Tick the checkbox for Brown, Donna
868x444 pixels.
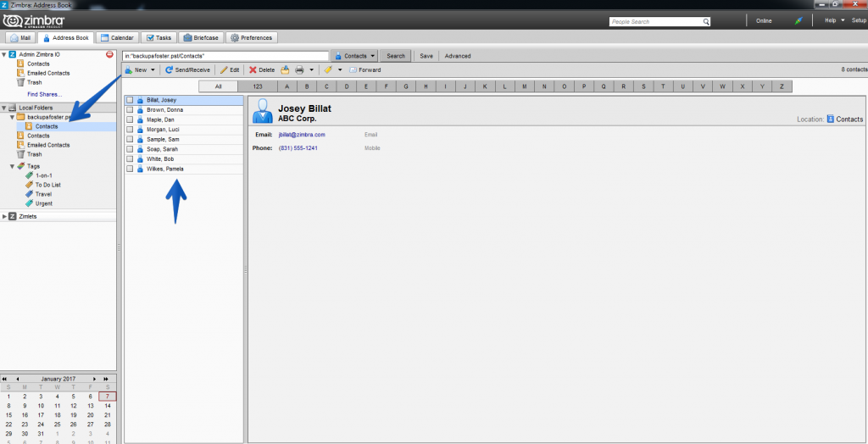click(x=130, y=110)
